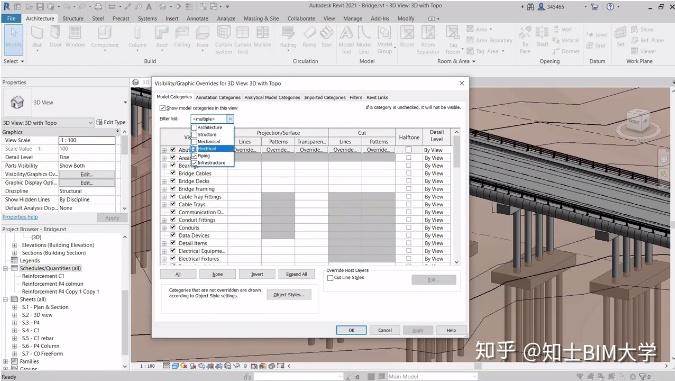Screen dimensions: 675x381
Task: Click the ViewCube in the 3D view
Action: point(638,121)
